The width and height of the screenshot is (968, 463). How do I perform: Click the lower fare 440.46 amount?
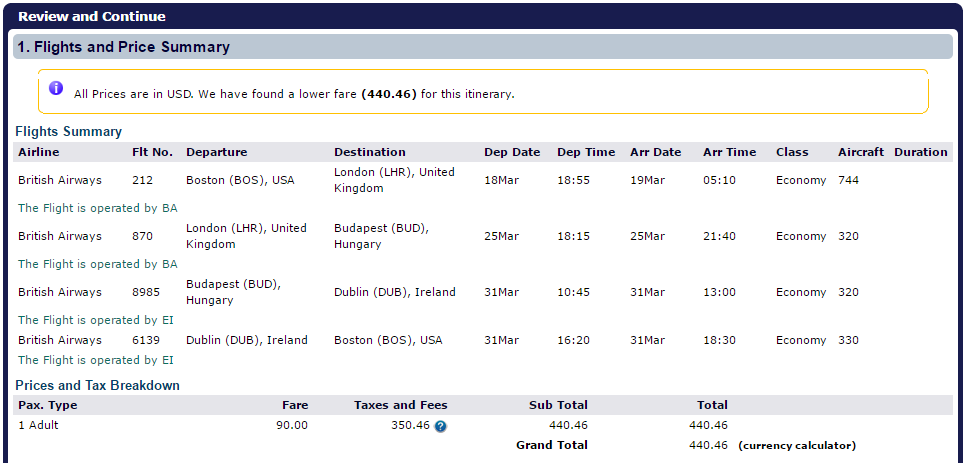389,94
